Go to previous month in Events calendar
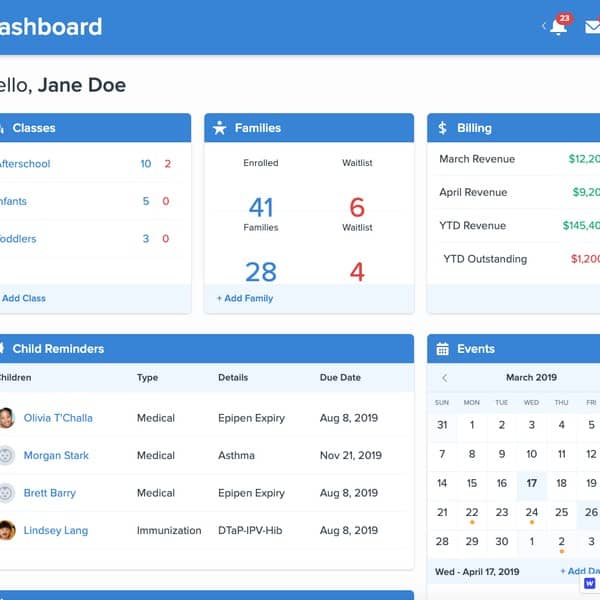The width and height of the screenshot is (600, 600). coord(444,378)
